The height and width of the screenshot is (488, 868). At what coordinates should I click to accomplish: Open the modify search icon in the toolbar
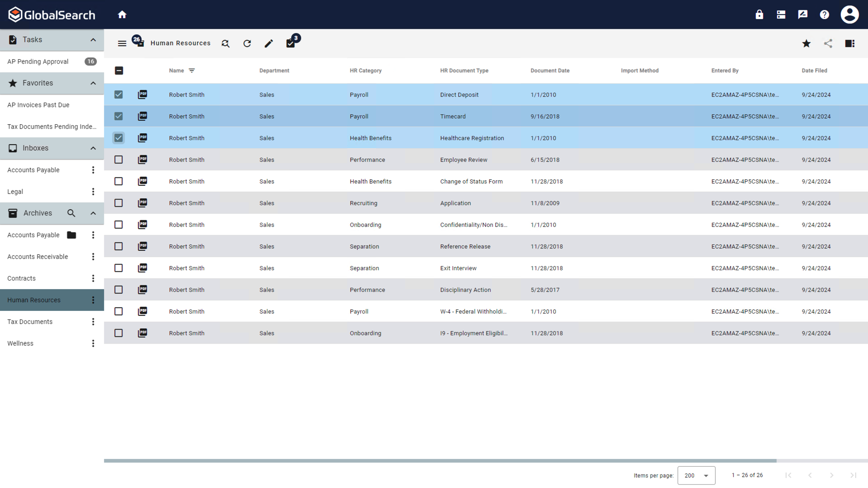pyautogui.click(x=225, y=43)
